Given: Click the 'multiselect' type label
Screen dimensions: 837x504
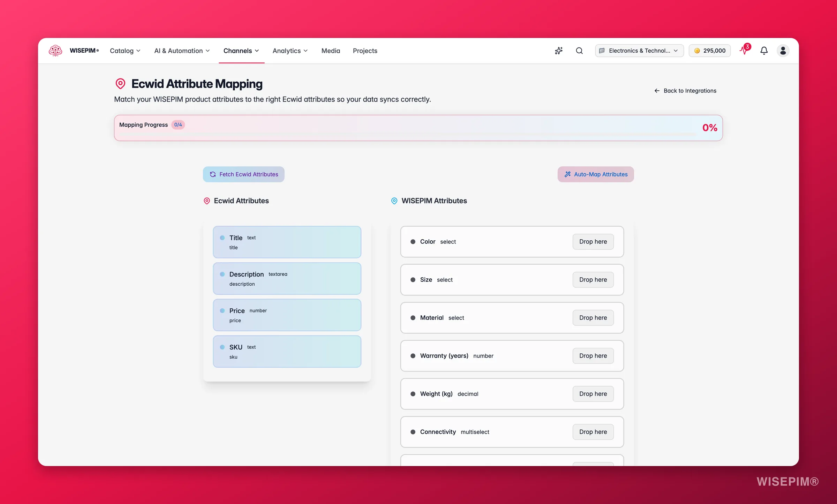Looking at the screenshot, I should [475, 432].
